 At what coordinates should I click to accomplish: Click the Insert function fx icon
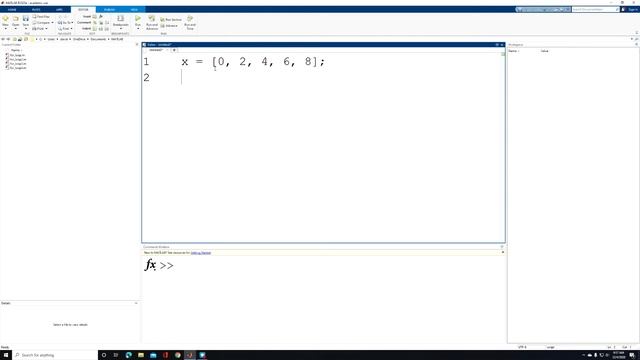point(101,17)
